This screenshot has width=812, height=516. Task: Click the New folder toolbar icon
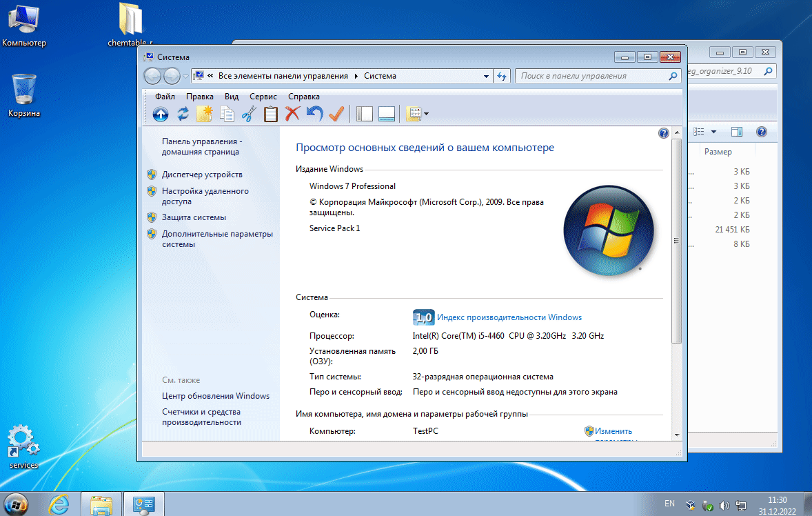pos(205,114)
